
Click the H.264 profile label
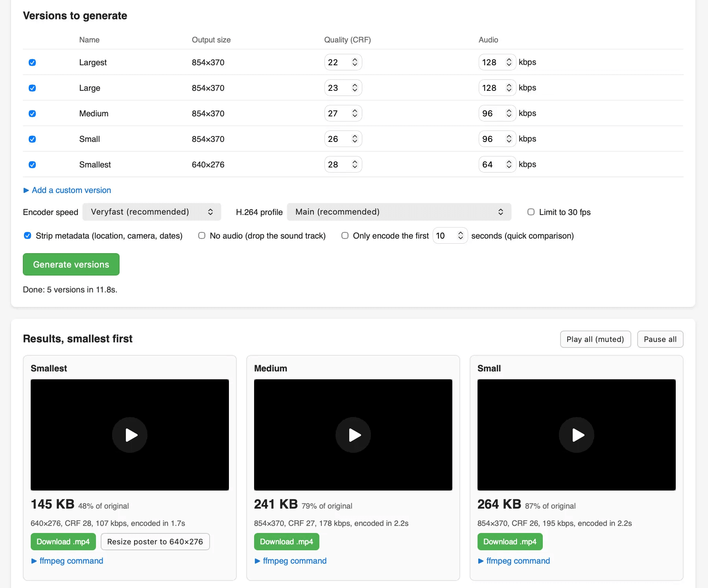[259, 212]
